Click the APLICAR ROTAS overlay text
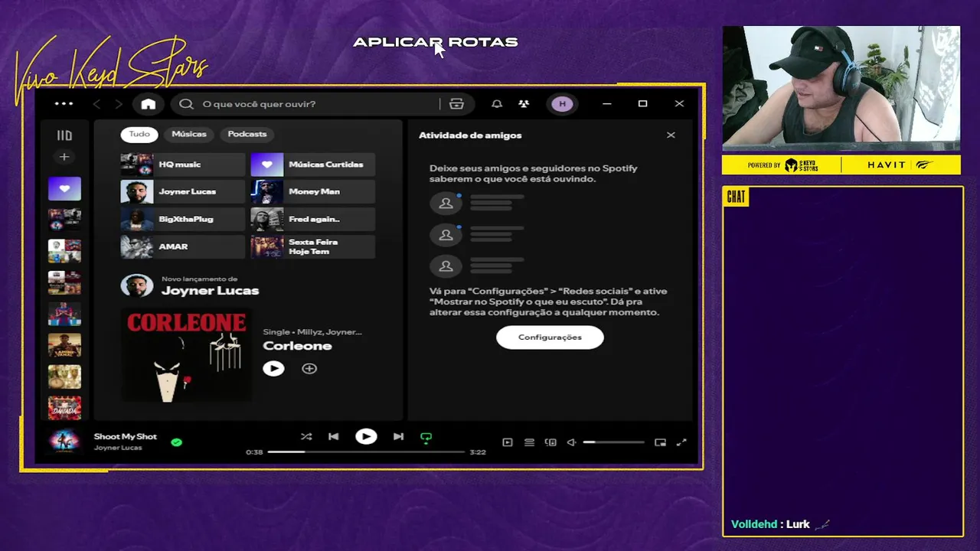 (436, 42)
